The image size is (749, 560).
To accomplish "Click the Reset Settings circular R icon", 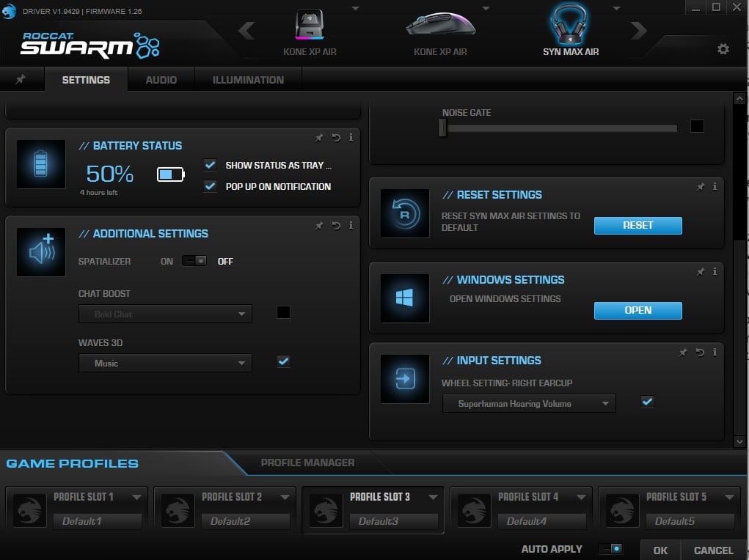I will tap(405, 213).
